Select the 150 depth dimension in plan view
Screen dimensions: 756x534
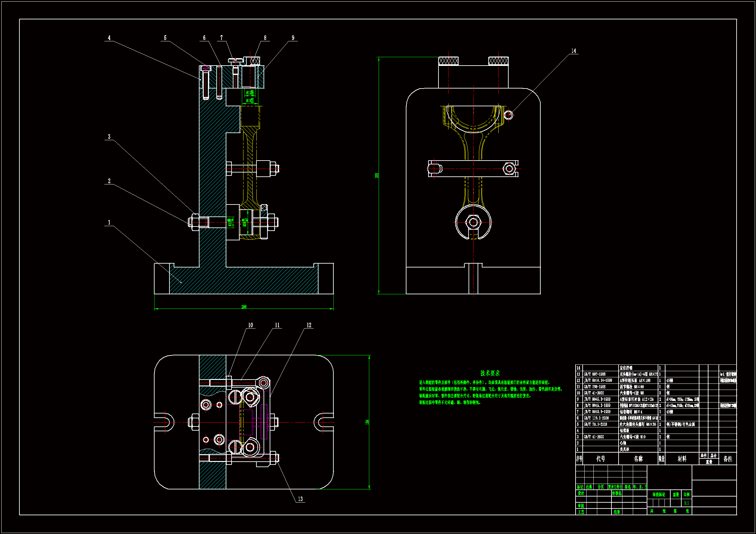(x=367, y=422)
